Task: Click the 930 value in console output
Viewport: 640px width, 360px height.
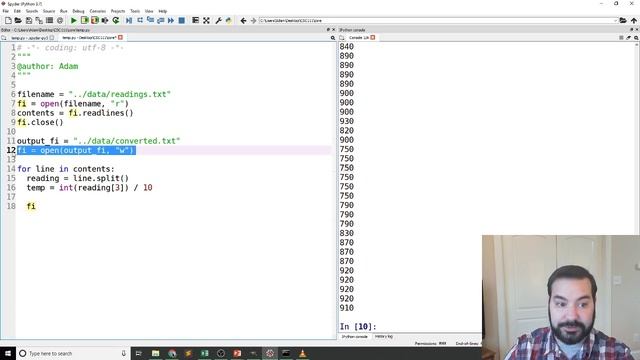Action: coord(347,121)
